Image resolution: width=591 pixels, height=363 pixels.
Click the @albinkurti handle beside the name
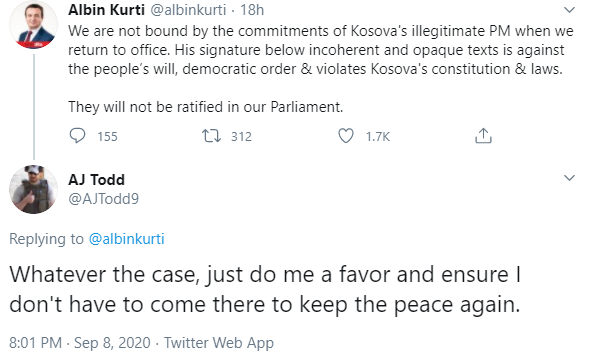pos(188,10)
